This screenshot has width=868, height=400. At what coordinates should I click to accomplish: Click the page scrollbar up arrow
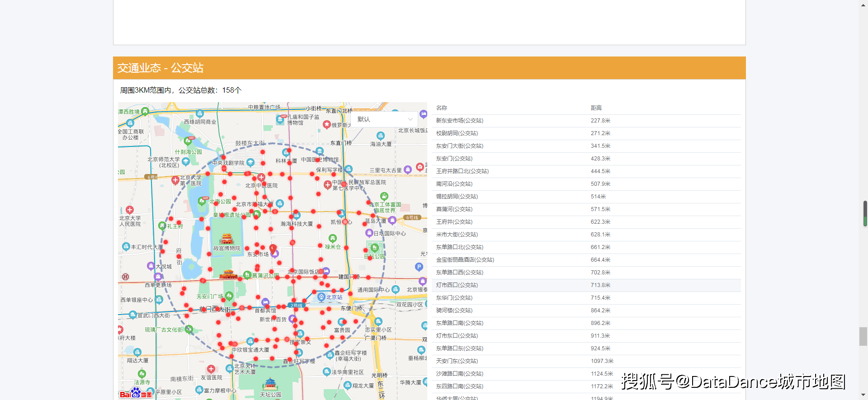click(863, 4)
